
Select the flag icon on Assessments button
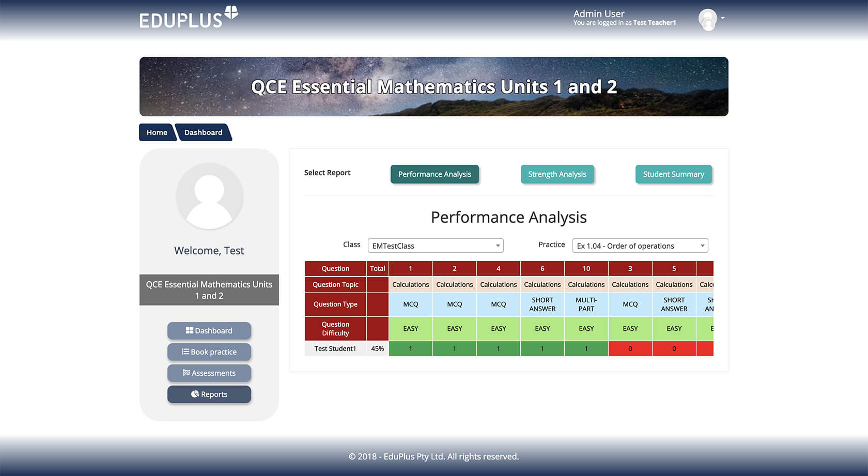(187, 373)
